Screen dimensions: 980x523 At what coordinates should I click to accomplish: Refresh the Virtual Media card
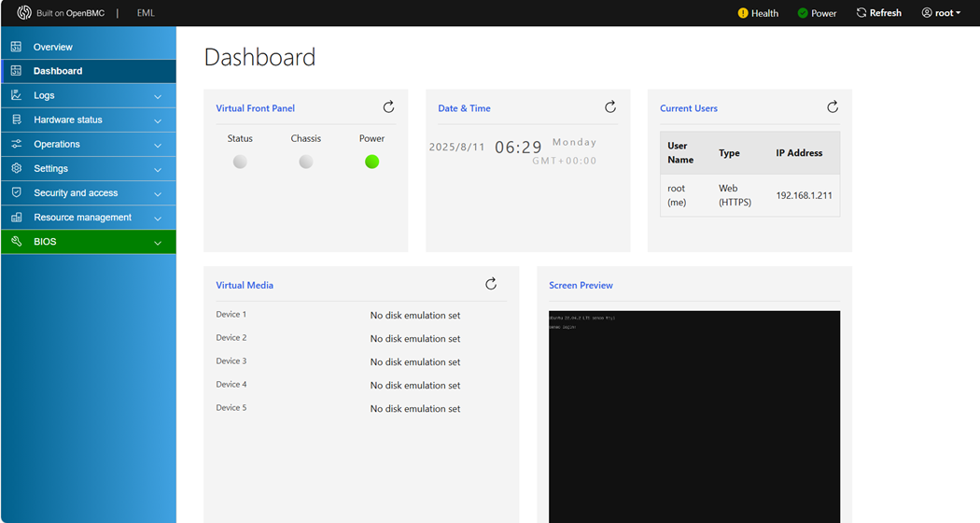pyautogui.click(x=491, y=284)
